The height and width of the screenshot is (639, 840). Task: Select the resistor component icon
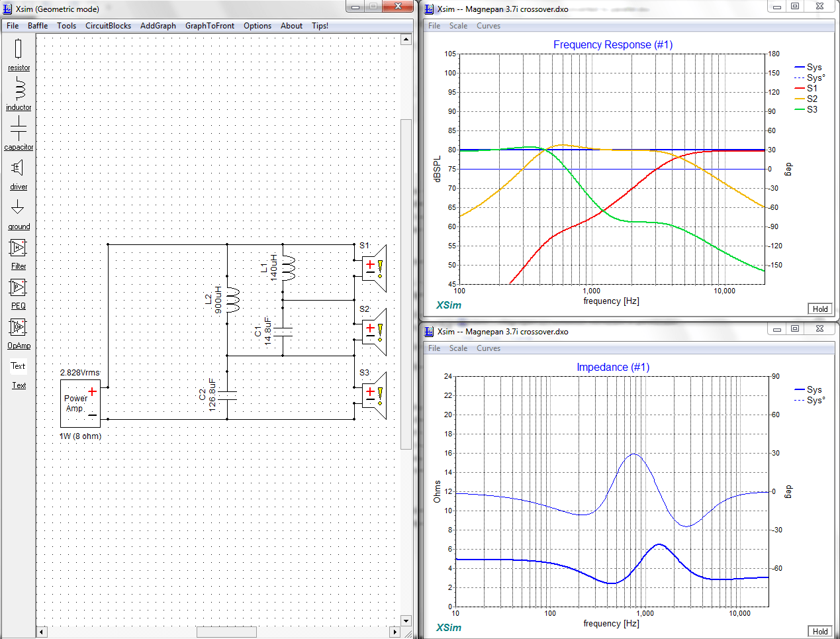pyautogui.click(x=18, y=48)
